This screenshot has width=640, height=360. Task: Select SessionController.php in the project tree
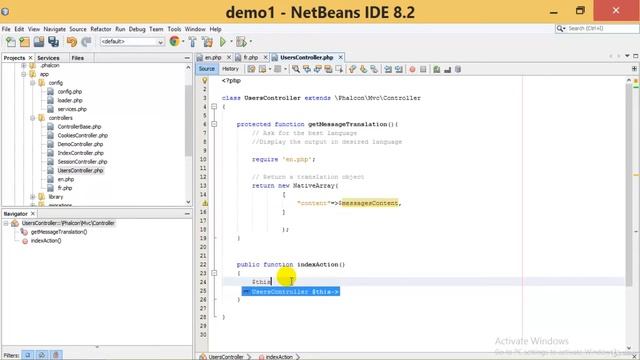point(82,162)
